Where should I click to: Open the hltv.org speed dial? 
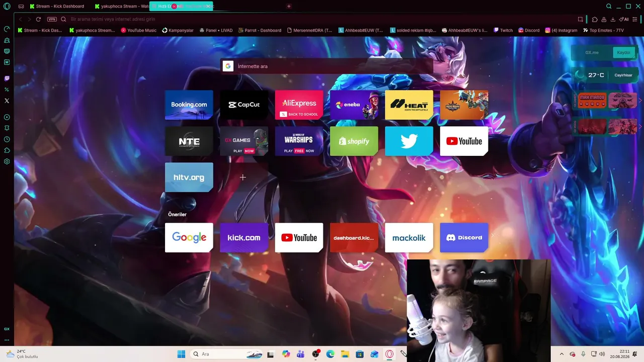(189, 177)
